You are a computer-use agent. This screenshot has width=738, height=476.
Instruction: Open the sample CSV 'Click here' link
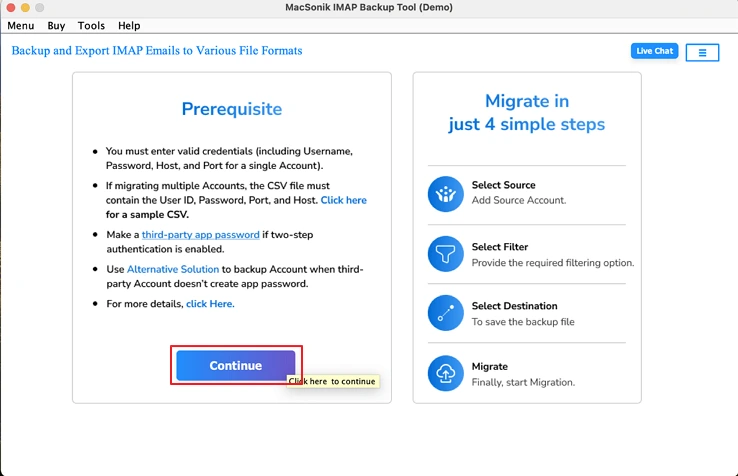[x=344, y=200]
